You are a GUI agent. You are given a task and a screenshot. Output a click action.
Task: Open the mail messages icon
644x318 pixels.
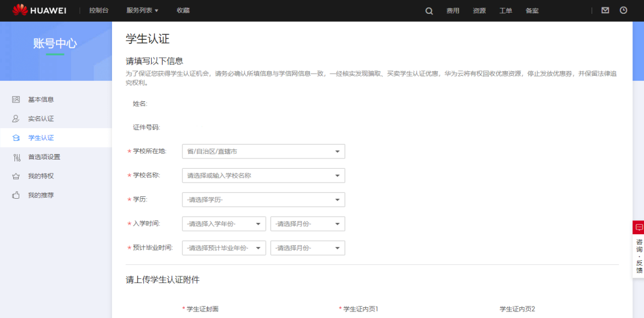point(605,10)
